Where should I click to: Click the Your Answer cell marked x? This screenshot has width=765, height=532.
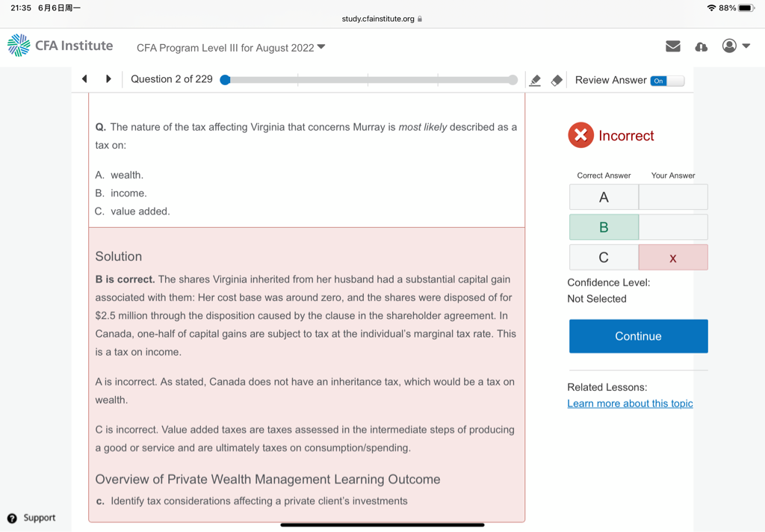pyautogui.click(x=672, y=257)
